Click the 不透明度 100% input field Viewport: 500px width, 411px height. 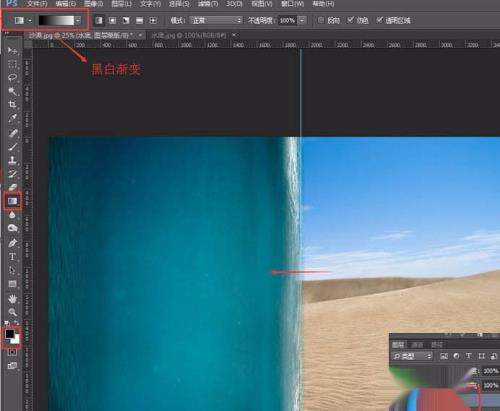click(287, 20)
